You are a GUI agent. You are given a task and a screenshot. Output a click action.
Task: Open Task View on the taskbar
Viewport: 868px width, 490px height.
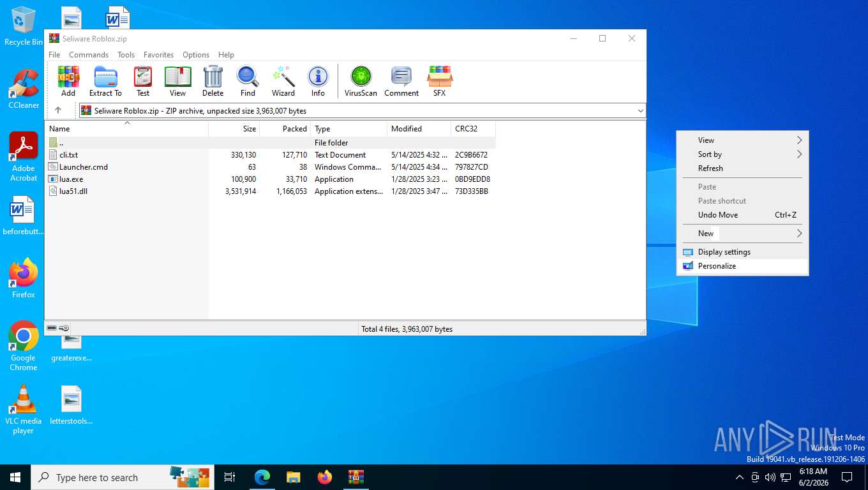tap(230, 477)
